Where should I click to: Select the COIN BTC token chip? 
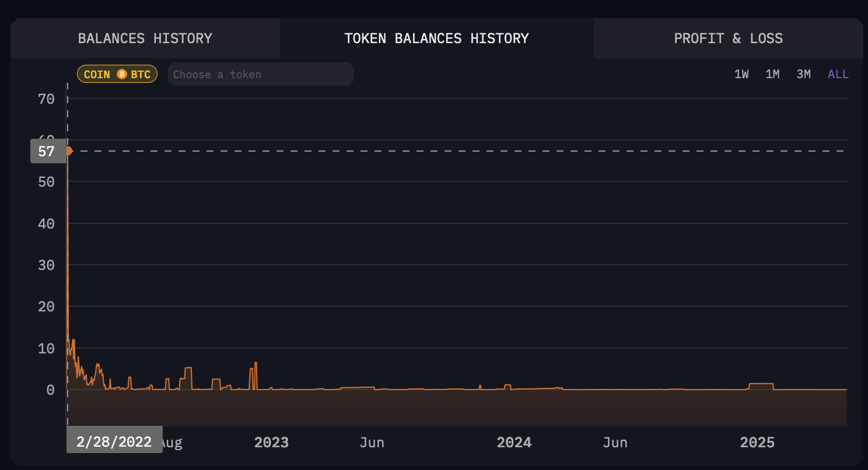click(117, 75)
